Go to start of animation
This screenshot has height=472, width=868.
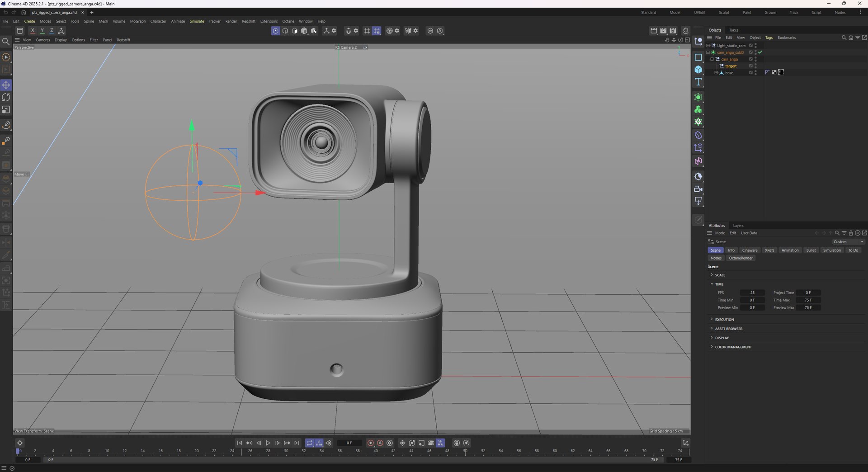[x=240, y=443]
